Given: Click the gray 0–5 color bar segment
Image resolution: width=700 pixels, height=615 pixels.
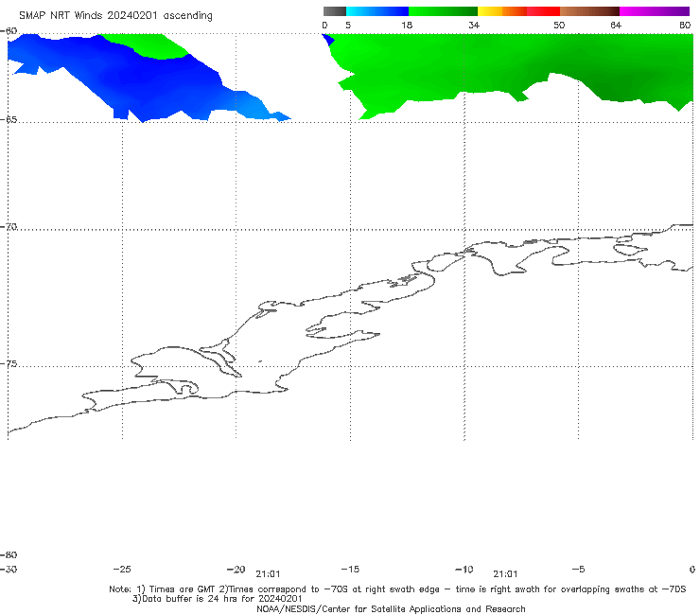Looking at the screenshot, I should tap(334, 11).
